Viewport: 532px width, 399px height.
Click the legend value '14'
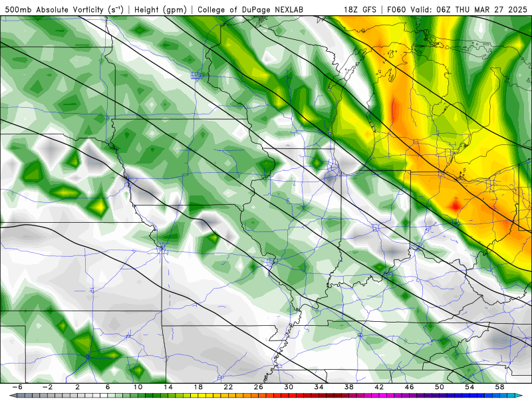click(x=168, y=387)
